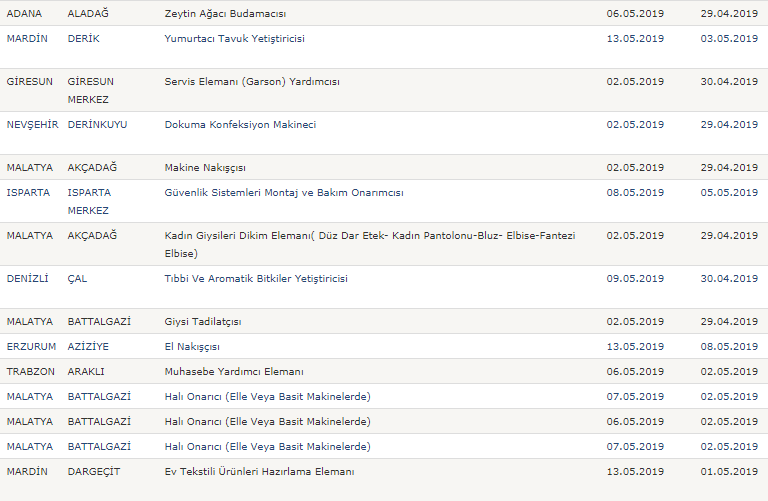
Task: Click ADANA city cell in first row
Action: [x=26, y=14]
